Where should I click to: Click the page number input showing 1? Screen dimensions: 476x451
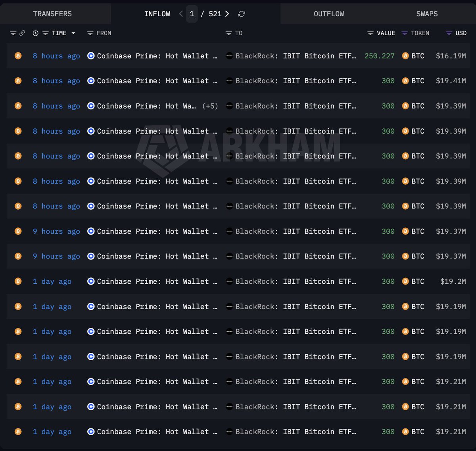192,14
